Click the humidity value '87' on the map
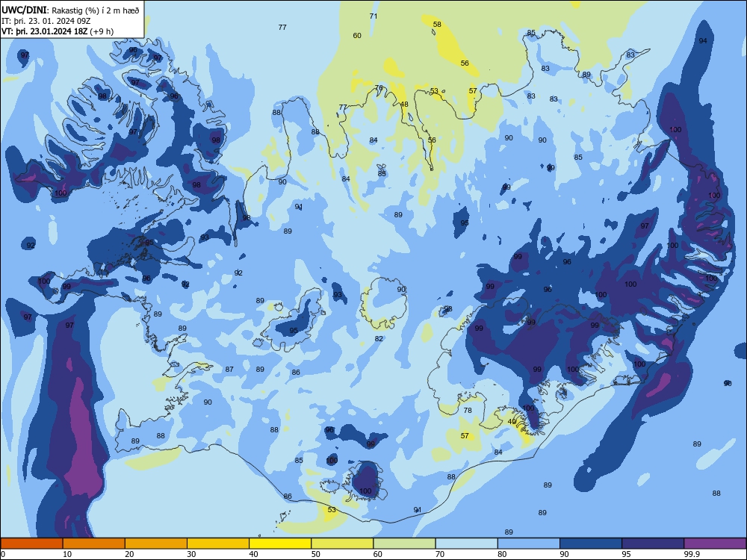This screenshot has width=747, height=560. pos(229,369)
